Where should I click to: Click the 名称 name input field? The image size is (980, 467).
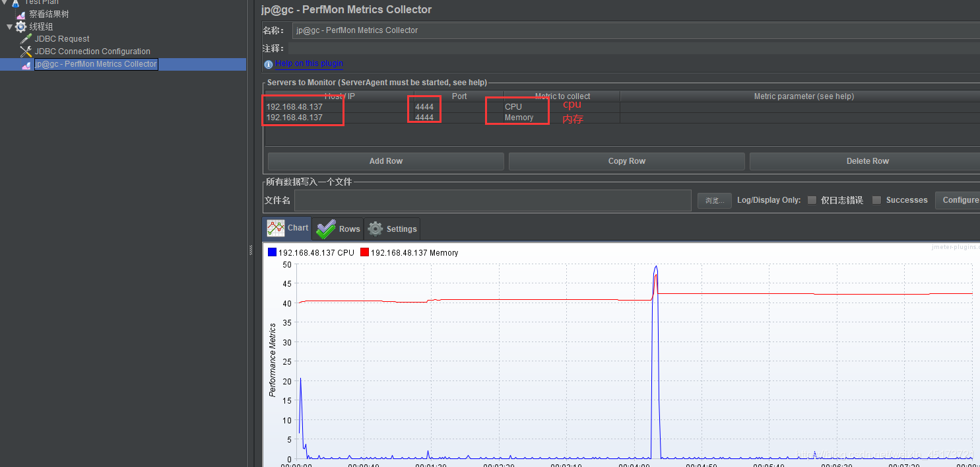636,30
